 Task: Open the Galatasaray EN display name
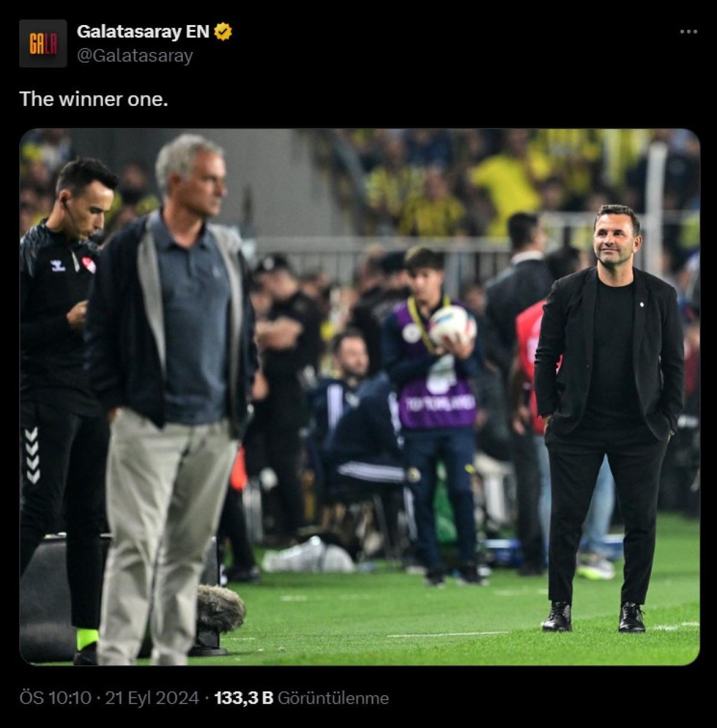click(143, 32)
